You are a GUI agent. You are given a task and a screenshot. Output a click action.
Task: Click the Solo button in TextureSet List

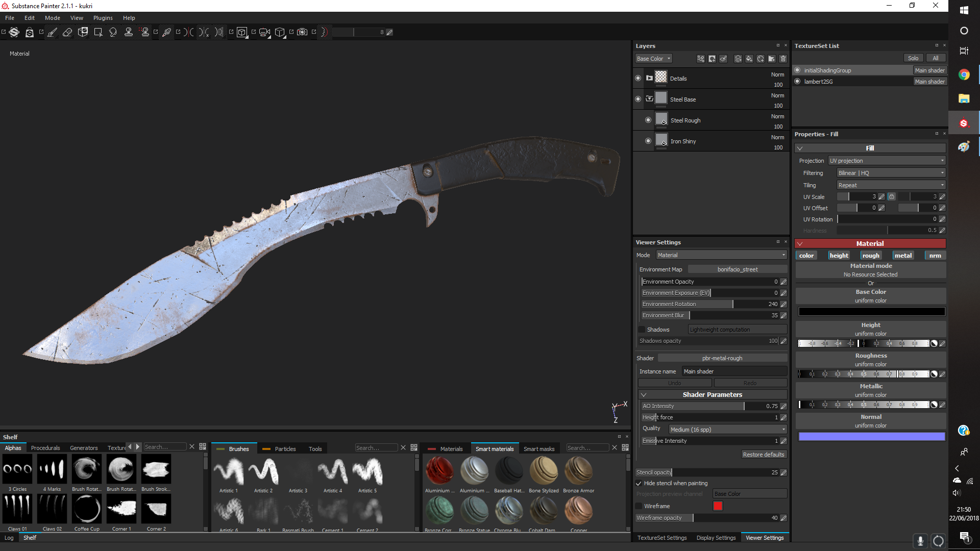913,58
